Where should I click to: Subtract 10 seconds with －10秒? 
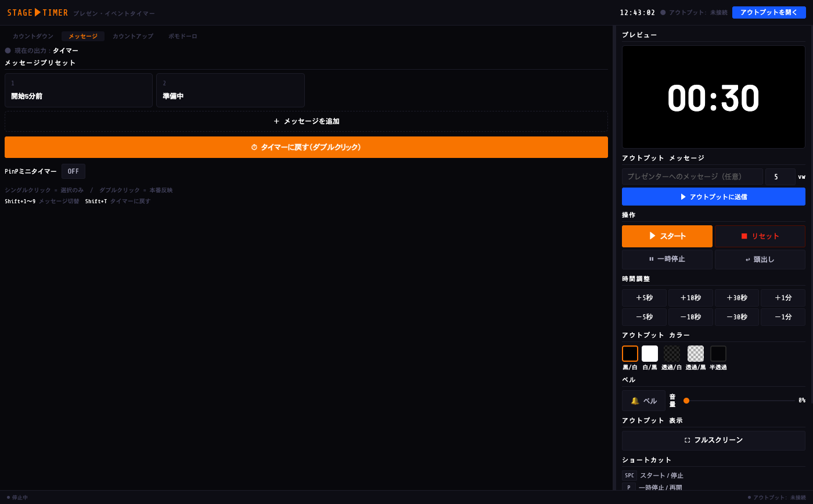click(690, 317)
